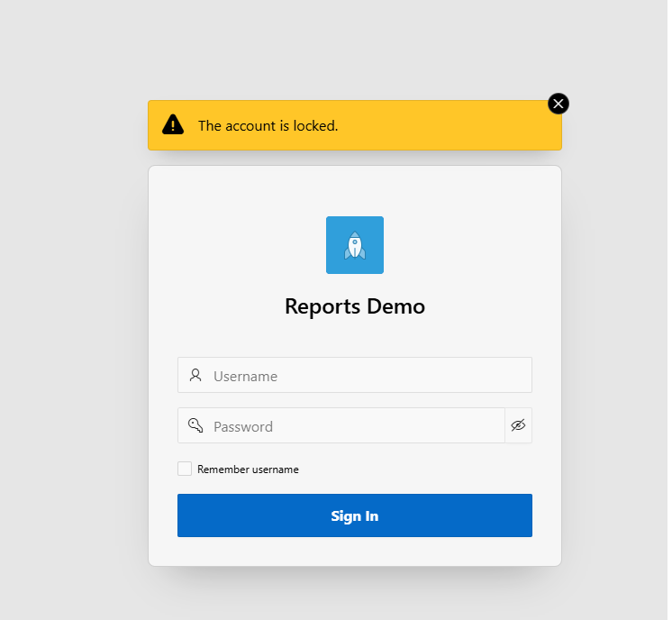Click the "Sign In" button text
The width and height of the screenshot is (672, 620).
355,515
